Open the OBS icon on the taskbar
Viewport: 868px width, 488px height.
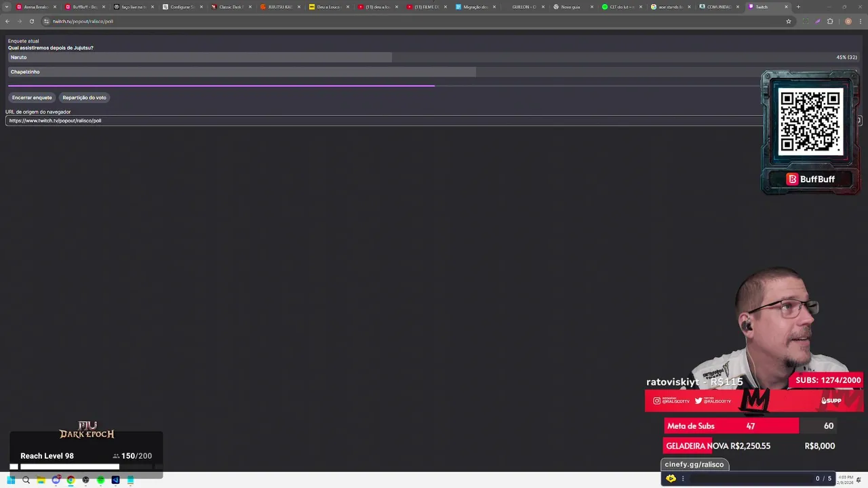click(85, 480)
